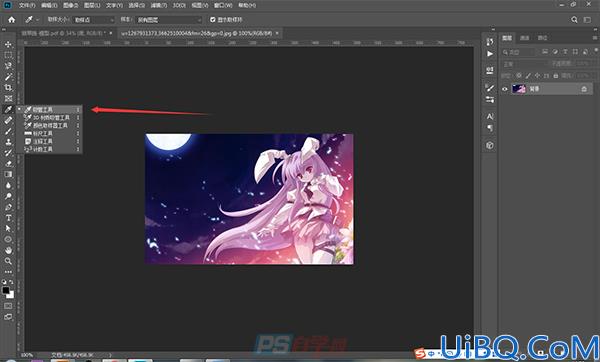Toggle the Show Sampling Ring checkbox
The width and height of the screenshot is (600, 362).
(213, 20)
